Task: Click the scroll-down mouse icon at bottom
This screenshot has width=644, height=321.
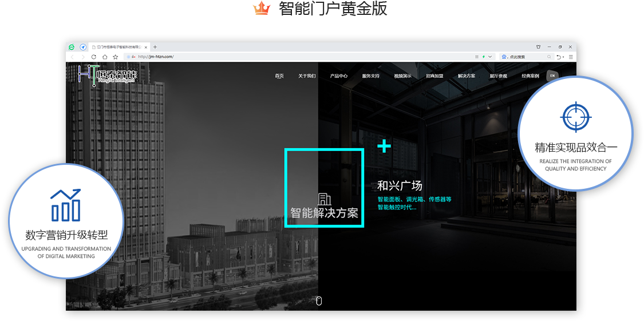Action: pyautogui.click(x=319, y=302)
